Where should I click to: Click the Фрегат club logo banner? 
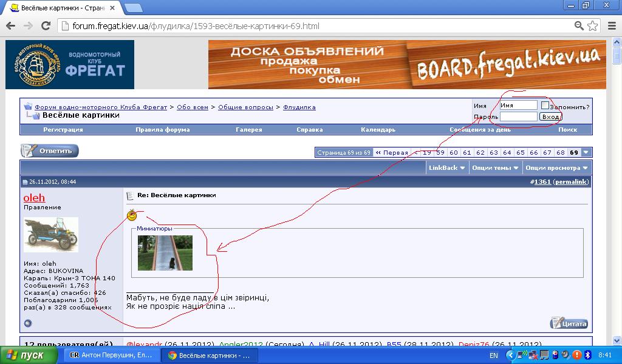tap(70, 64)
